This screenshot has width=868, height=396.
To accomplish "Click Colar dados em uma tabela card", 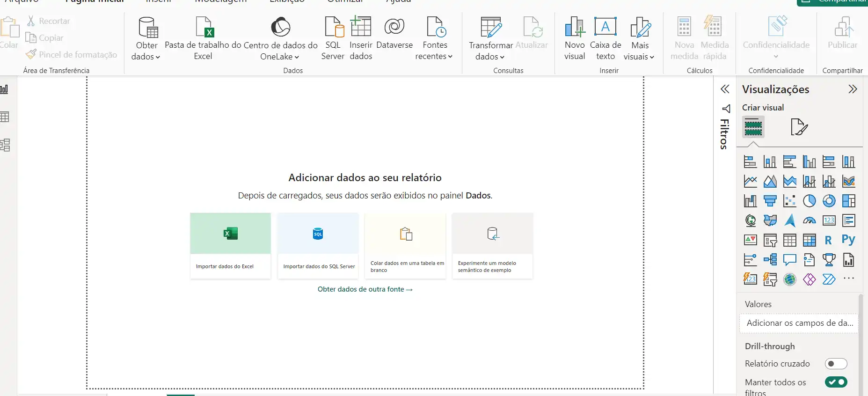I will (405, 246).
